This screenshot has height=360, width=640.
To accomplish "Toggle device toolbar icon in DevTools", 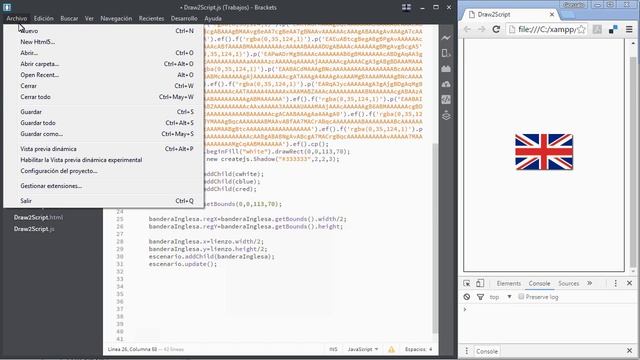I will click(480, 283).
